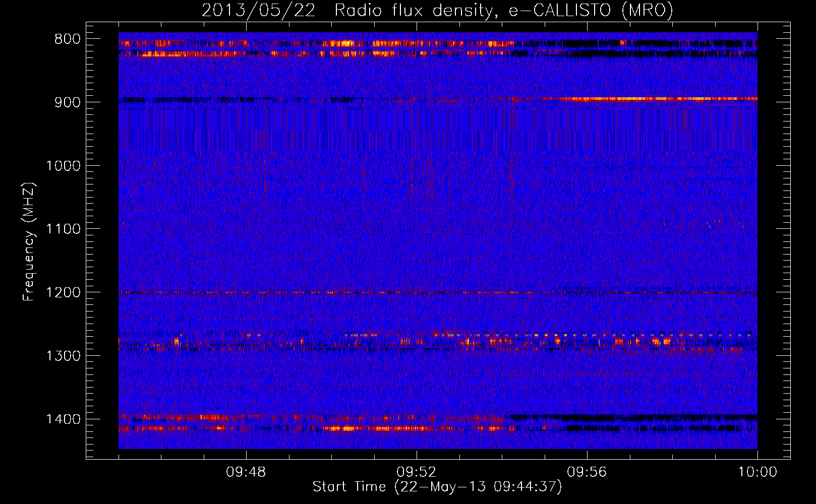
Task: Click the 'Start Time (22-May-13 09:44:37)' label
Action: 437,487
